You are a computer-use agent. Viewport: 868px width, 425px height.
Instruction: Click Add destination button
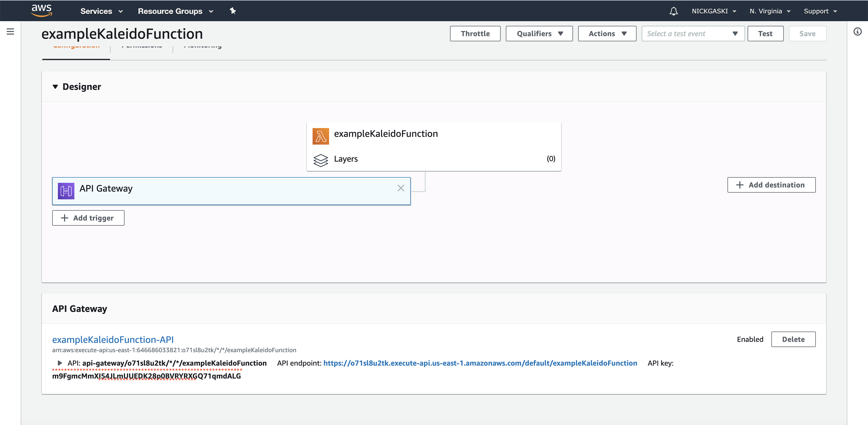pyautogui.click(x=771, y=185)
